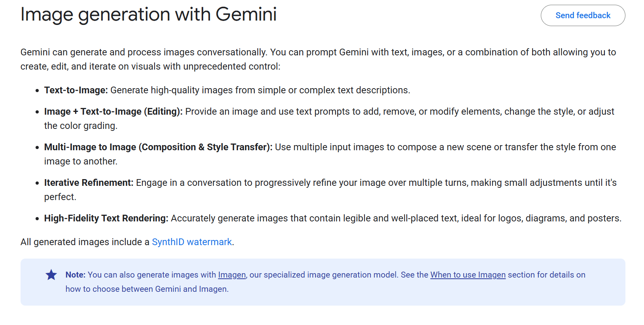Select the Iterative Refinement bold label

89,183
